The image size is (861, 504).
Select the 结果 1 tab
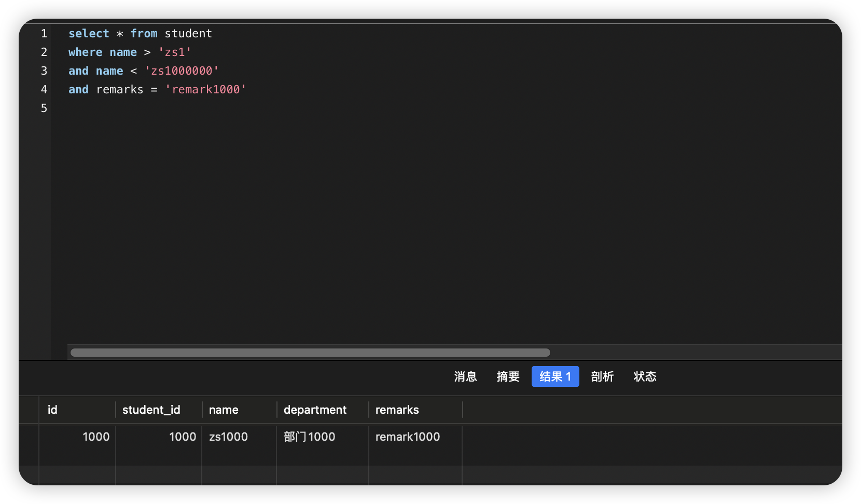[555, 376]
